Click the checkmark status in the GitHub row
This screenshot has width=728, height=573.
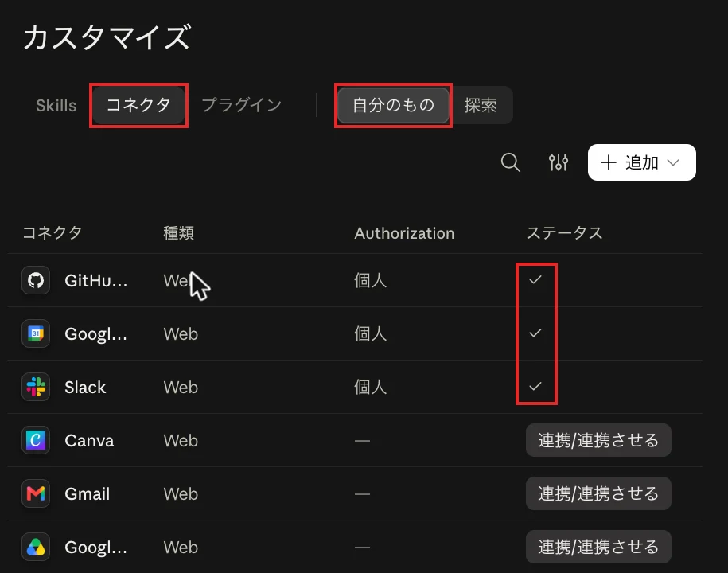point(535,279)
